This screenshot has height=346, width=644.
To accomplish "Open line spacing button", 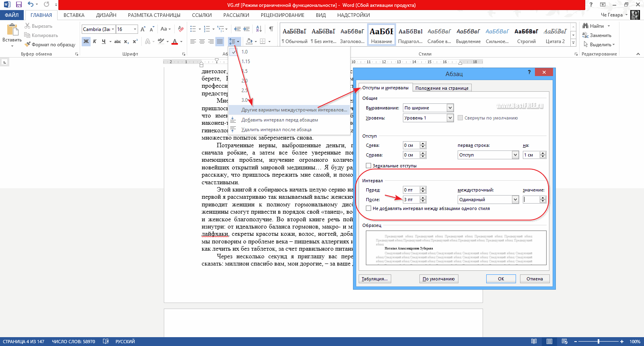I will [x=234, y=41].
